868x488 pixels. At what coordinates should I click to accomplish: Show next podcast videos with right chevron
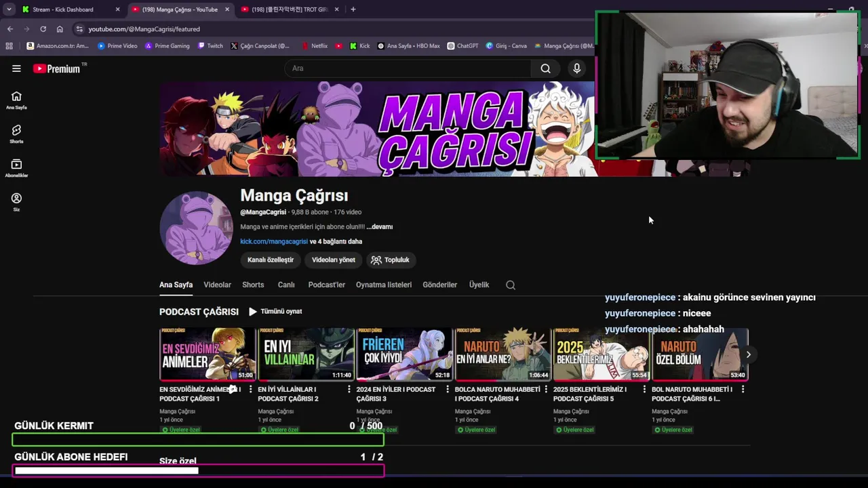tap(748, 354)
